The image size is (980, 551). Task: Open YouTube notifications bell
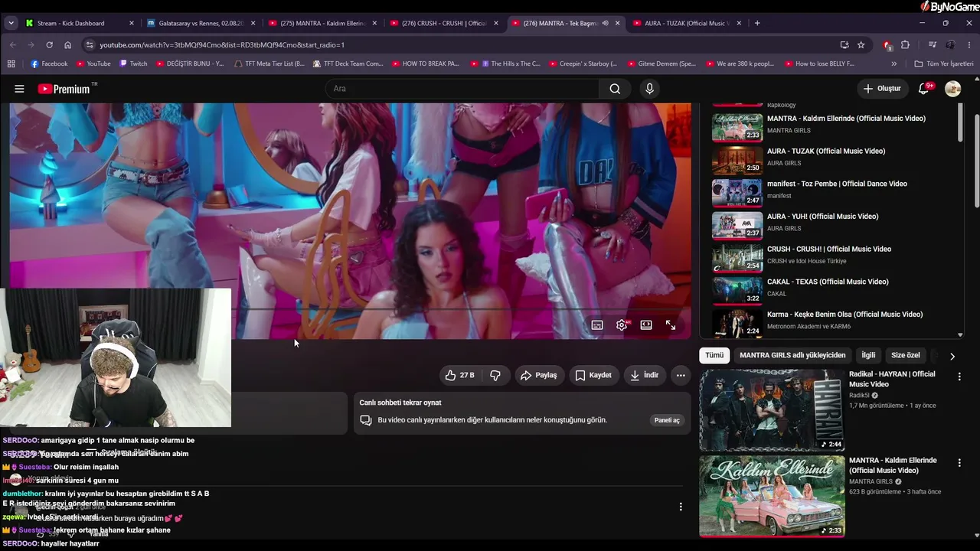(924, 89)
